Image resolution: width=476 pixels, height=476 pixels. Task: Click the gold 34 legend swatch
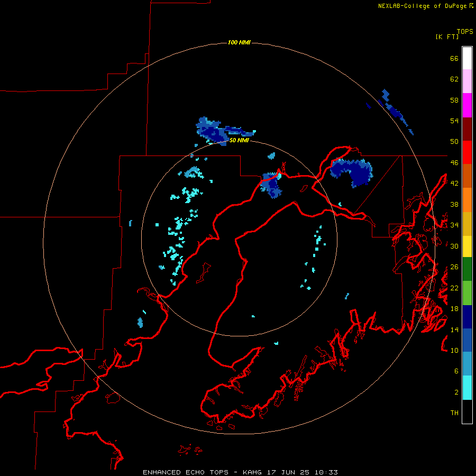coord(467,224)
